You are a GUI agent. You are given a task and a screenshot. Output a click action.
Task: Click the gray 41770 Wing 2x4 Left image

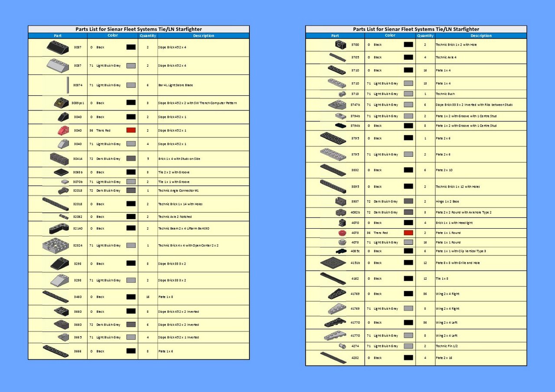[x=335, y=336]
